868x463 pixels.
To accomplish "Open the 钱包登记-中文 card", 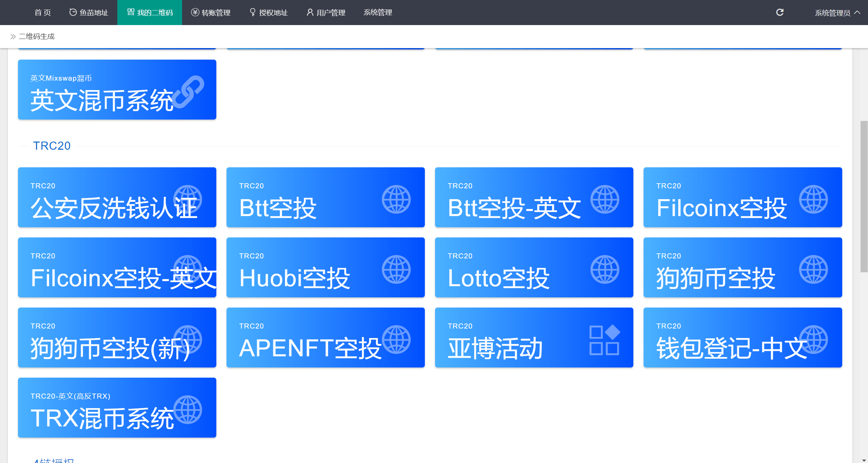I will pos(743,337).
